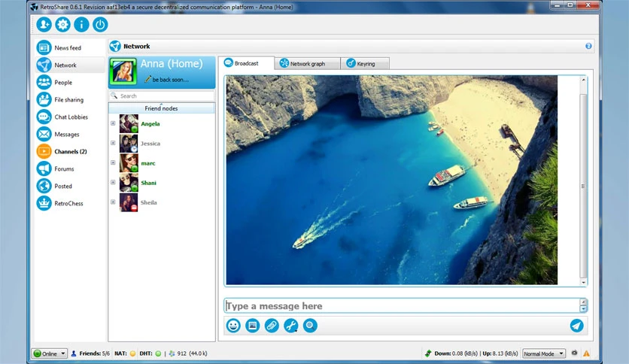
Task: Click the edit status message pencil icon
Action: pos(147,80)
